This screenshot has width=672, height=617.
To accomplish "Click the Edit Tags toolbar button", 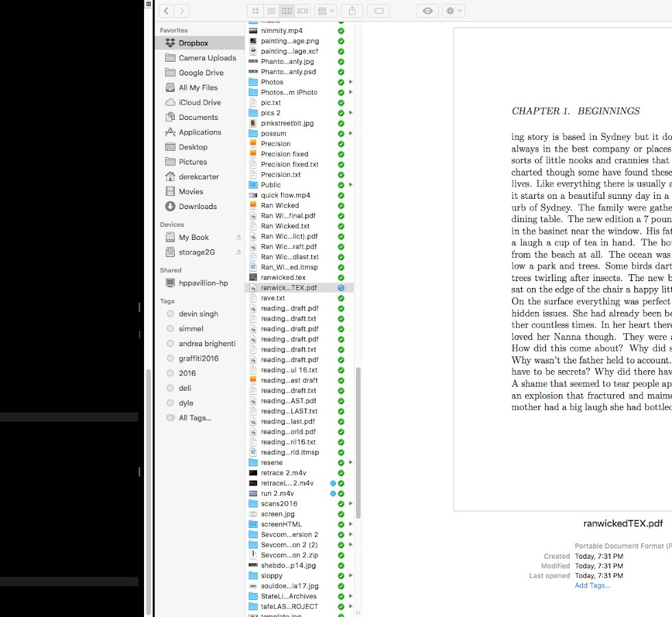I will point(378,11).
